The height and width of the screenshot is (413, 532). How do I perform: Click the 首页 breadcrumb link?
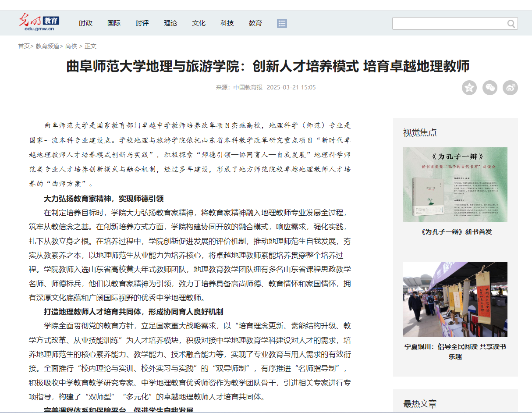(x=24, y=46)
